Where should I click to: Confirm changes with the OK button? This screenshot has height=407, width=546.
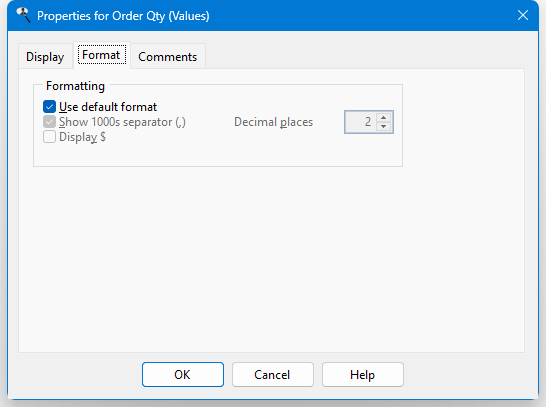(183, 375)
